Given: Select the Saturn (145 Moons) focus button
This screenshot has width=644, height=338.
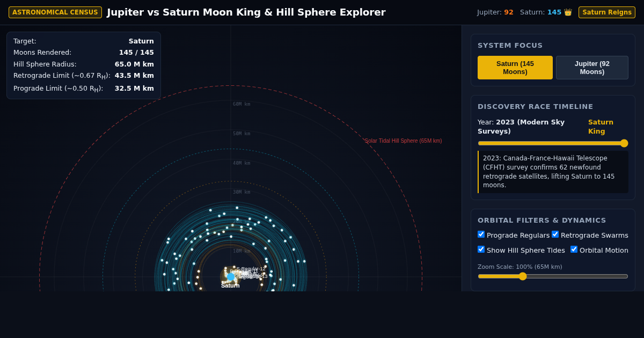Looking at the screenshot, I should [x=515, y=68].
